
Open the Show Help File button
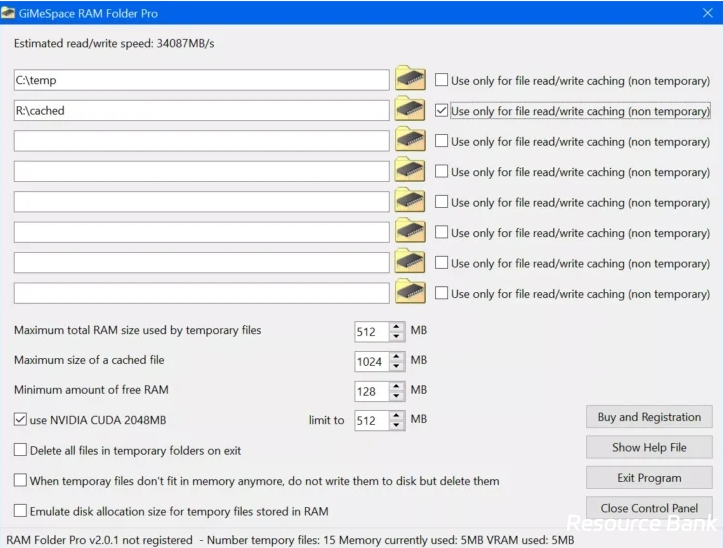click(x=649, y=447)
